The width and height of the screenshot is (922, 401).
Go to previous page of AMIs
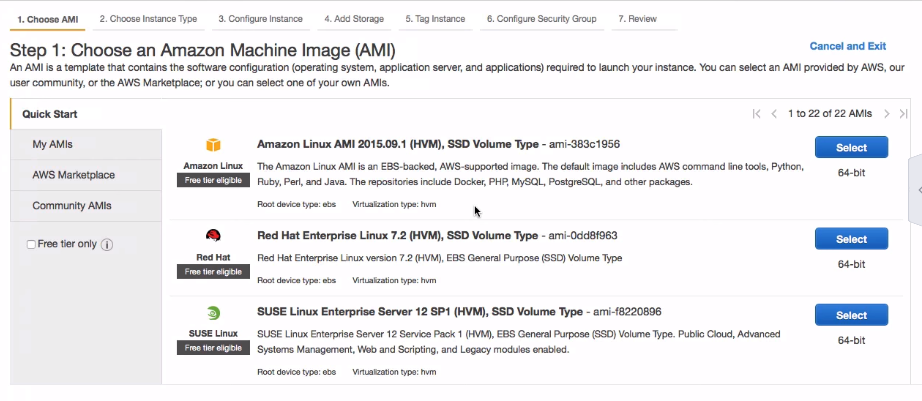tap(774, 113)
